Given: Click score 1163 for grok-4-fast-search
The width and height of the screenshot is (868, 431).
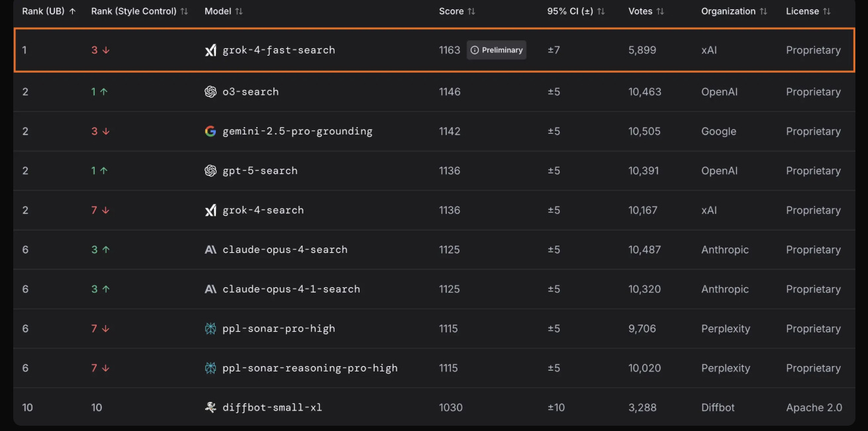Looking at the screenshot, I should coord(450,50).
